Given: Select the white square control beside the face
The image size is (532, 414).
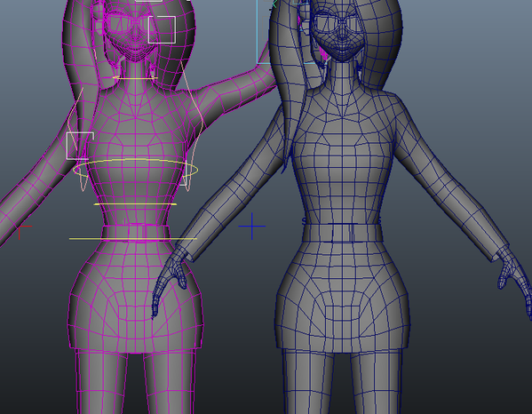Looking at the screenshot, I should coord(163,30).
